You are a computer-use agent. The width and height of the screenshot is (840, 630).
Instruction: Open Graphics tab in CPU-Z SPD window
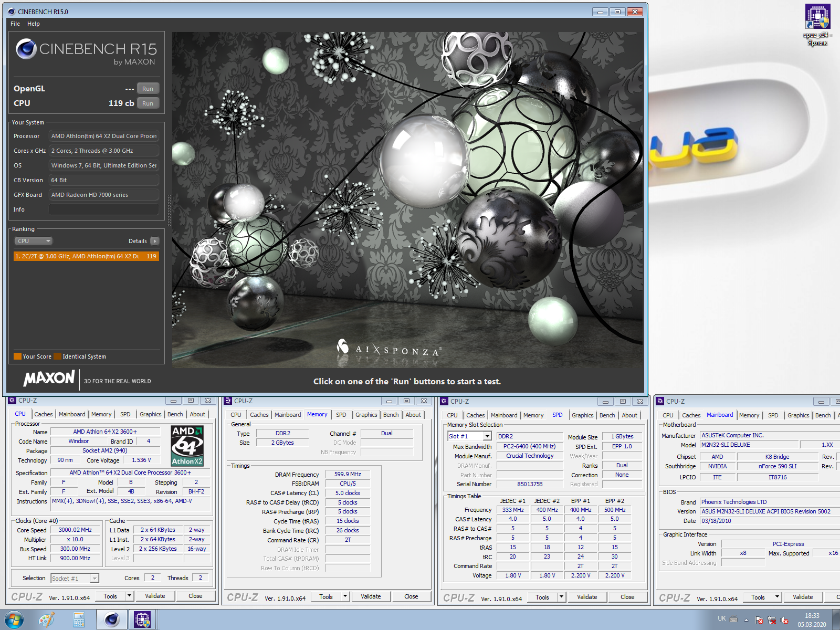pos(583,415)
